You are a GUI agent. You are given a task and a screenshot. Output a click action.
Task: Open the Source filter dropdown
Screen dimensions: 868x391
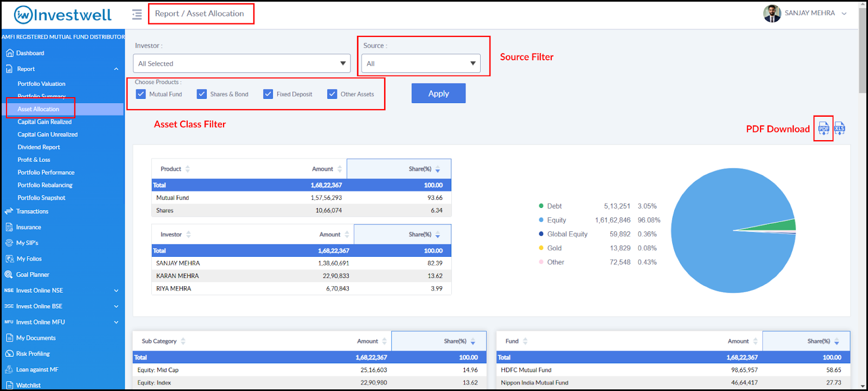coord(421,64)
